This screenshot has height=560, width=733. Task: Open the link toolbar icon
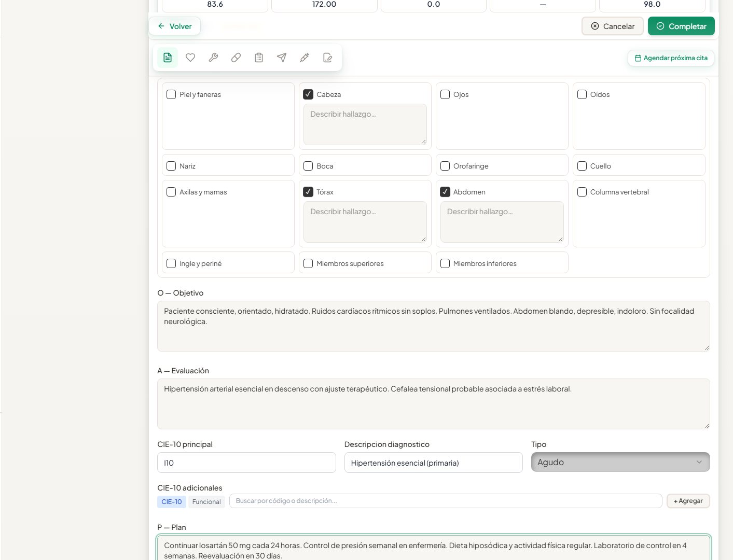tap(236, 58)
